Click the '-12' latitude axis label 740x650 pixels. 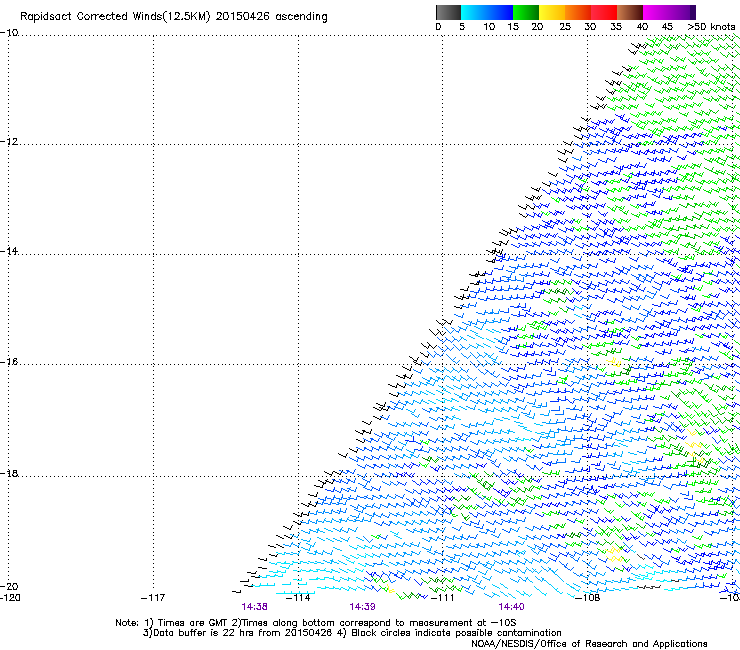coord(9,142)
